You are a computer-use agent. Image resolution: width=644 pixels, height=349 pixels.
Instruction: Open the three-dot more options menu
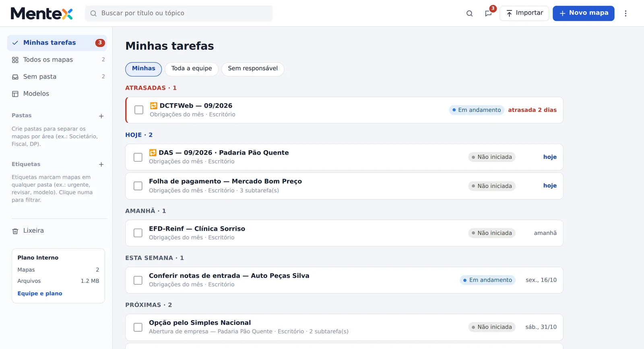(x=625, y=13)
